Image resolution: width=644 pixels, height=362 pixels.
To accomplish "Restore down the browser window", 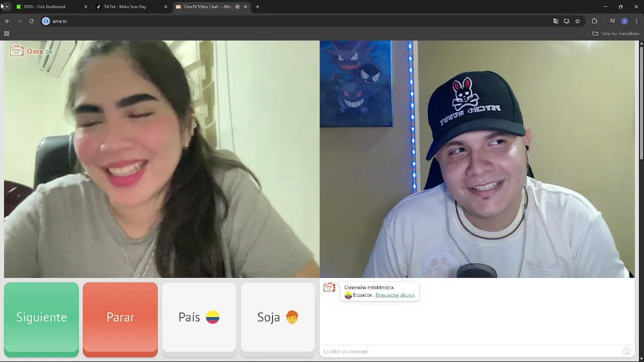I will point(621,7).
